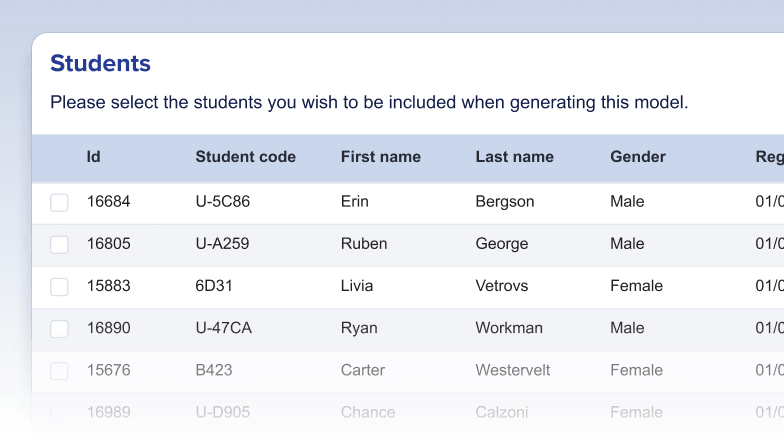Select the row with Id 16805

coord(108,244)
